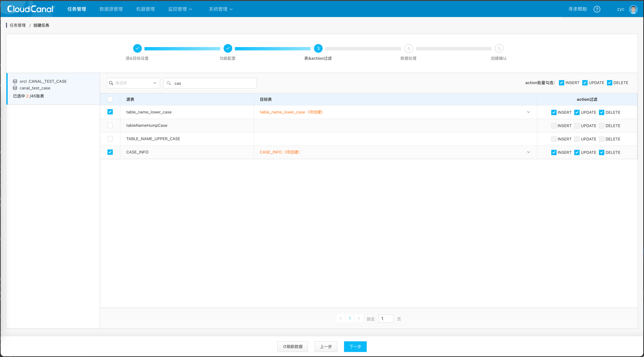Click the help question mark icon
The height and width of the screenshot is (357, 644).
click(x=597, y=9)
